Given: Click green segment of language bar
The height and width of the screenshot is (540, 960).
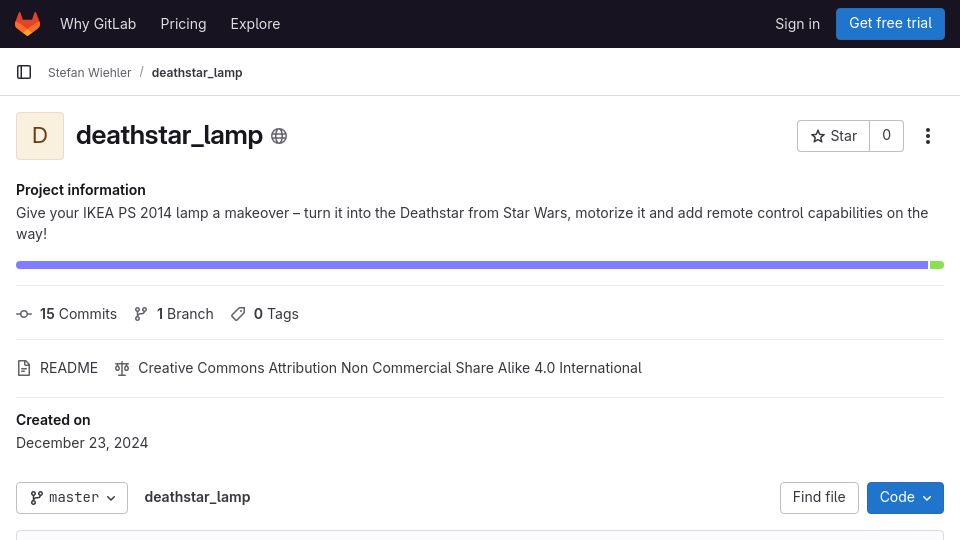Looking at the screenshot, I should pyautogui.click(x=937, y=265).
